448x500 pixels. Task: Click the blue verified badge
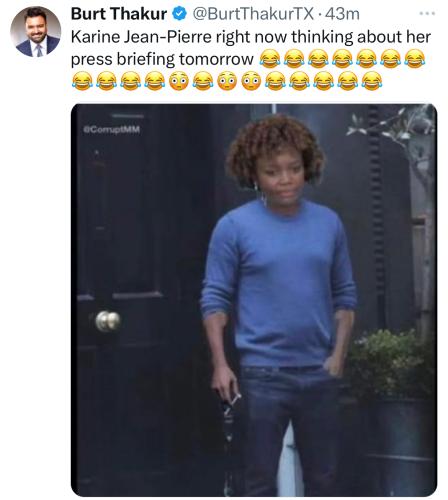pos(179,14)
